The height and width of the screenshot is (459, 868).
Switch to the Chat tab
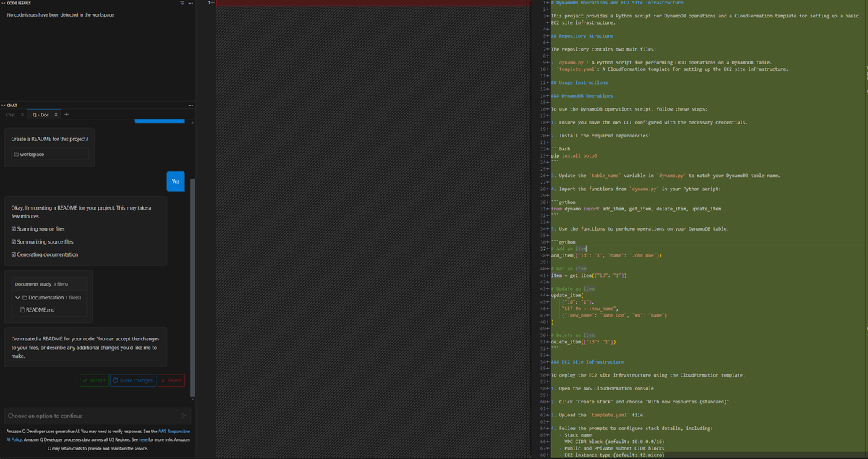[10, 115]
